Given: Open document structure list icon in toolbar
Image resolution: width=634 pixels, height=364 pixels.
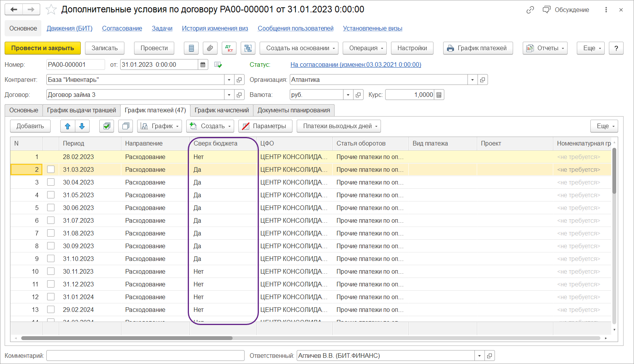Looking at the screenshot, I should 191,48.
